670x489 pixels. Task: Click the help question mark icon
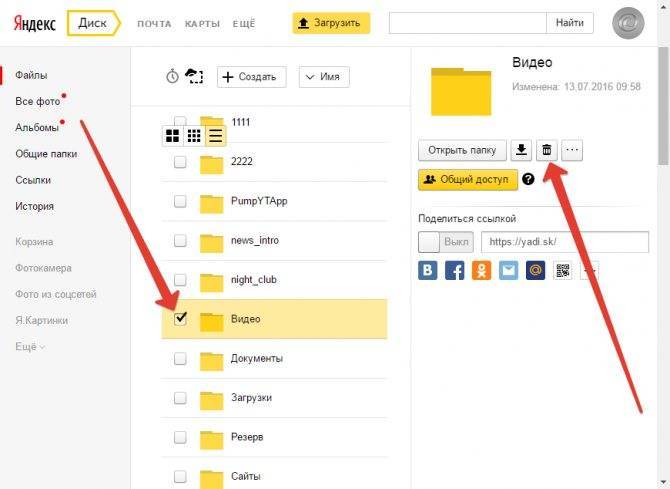(528, 179)
